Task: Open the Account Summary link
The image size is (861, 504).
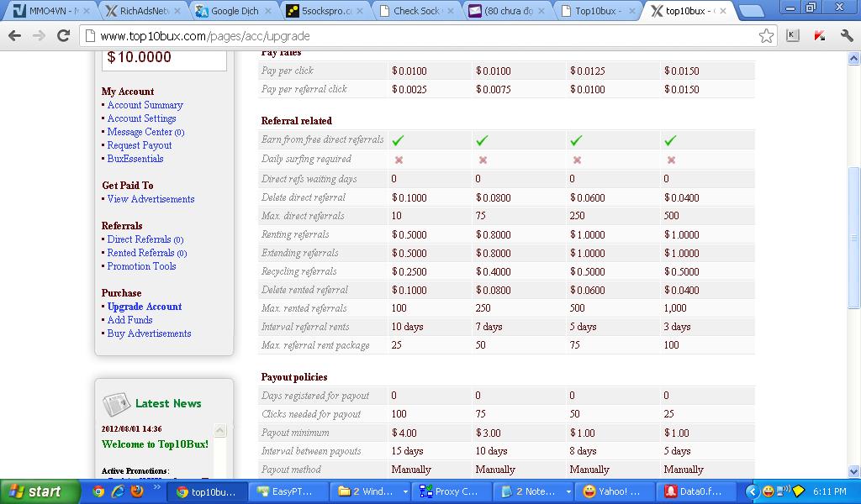Action: click(x=145, y=105)
